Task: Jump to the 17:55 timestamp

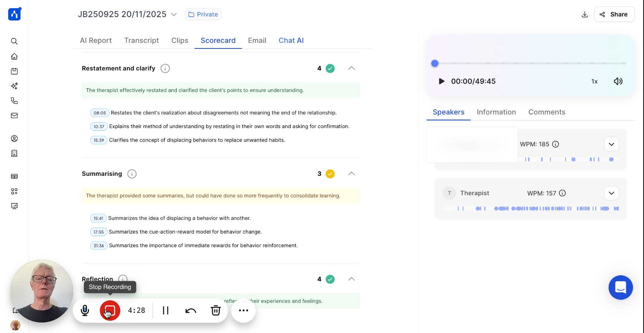Action: [x=99, y=232]
